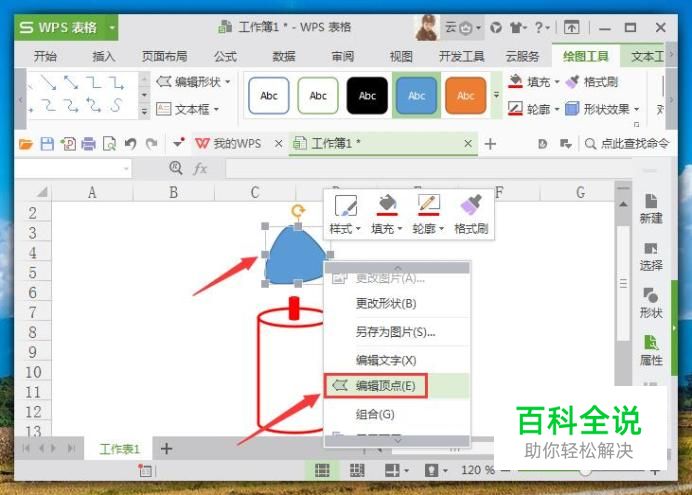Apply the black Abc shape style
The height and width of the screenshot is (495, 692).
[x=367, y=96]
